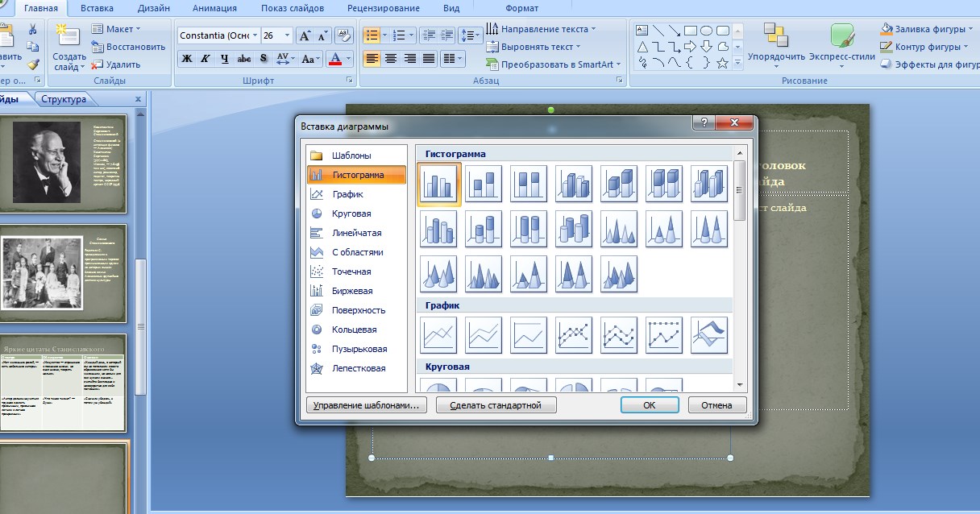980x514 pixels.
Task: Click the Сделать стандартной button
Action: pyautogui.click(x=496, y=405)
